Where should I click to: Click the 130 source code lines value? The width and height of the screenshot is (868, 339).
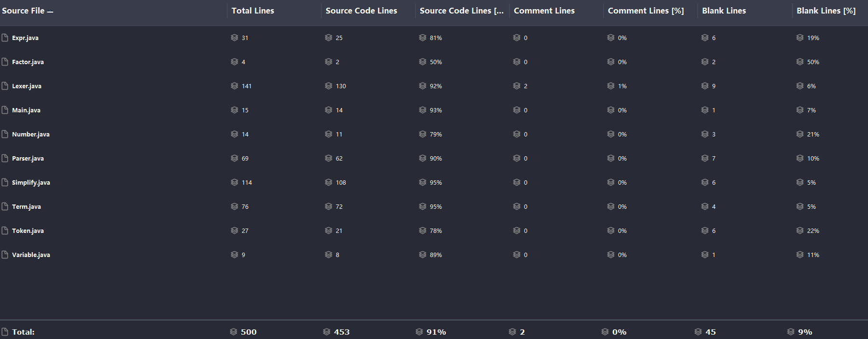click(341, 86)
